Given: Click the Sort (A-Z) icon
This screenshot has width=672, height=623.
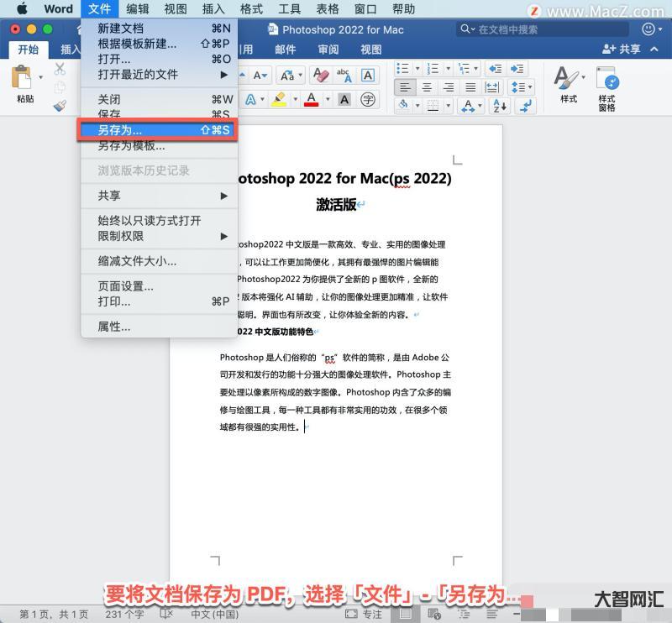Looking at the screenshot, I should [499, 106].
